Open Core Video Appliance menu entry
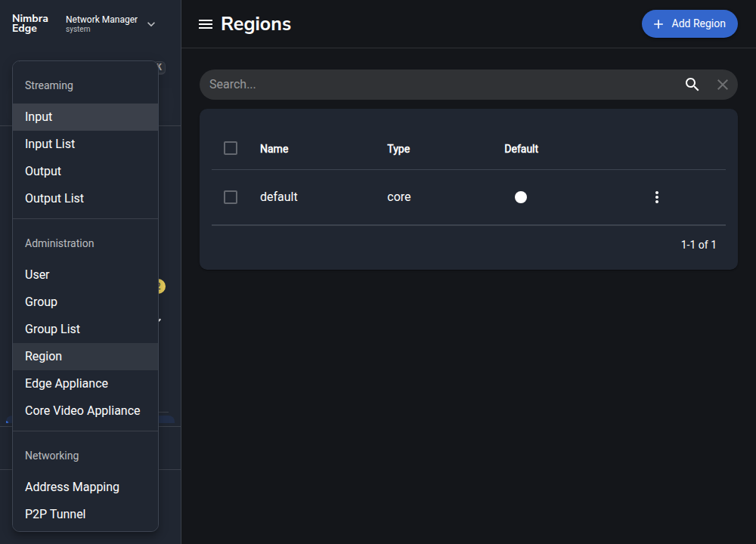Image resolution: width=756 pixels, height=544 pixels. click(x=85, y=411)
